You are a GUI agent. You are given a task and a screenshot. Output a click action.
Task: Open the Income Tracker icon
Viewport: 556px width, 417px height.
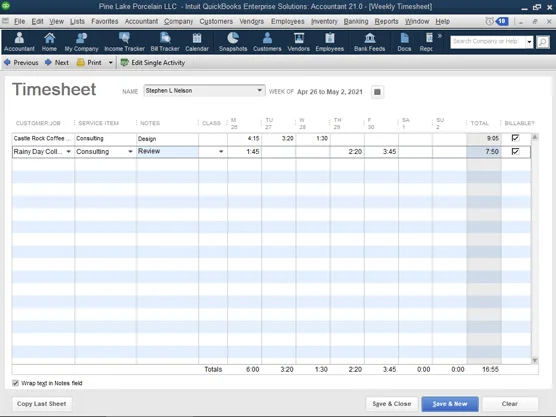(124, 42)
